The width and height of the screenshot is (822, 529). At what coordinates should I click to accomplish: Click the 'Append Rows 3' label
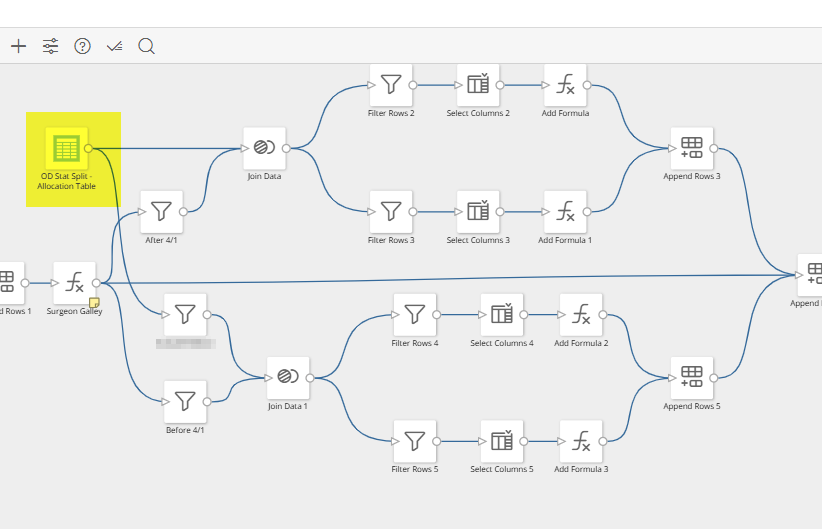click(692, 177)
